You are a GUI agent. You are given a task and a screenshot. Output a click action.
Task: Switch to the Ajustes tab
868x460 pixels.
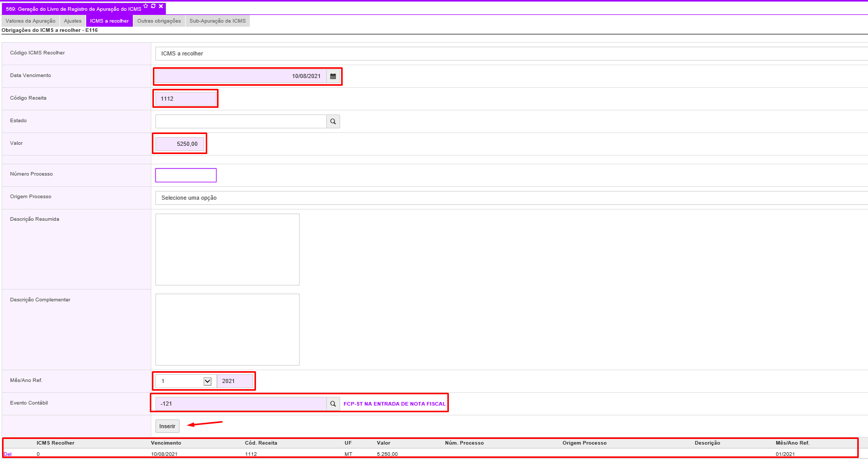click(73, 21)
